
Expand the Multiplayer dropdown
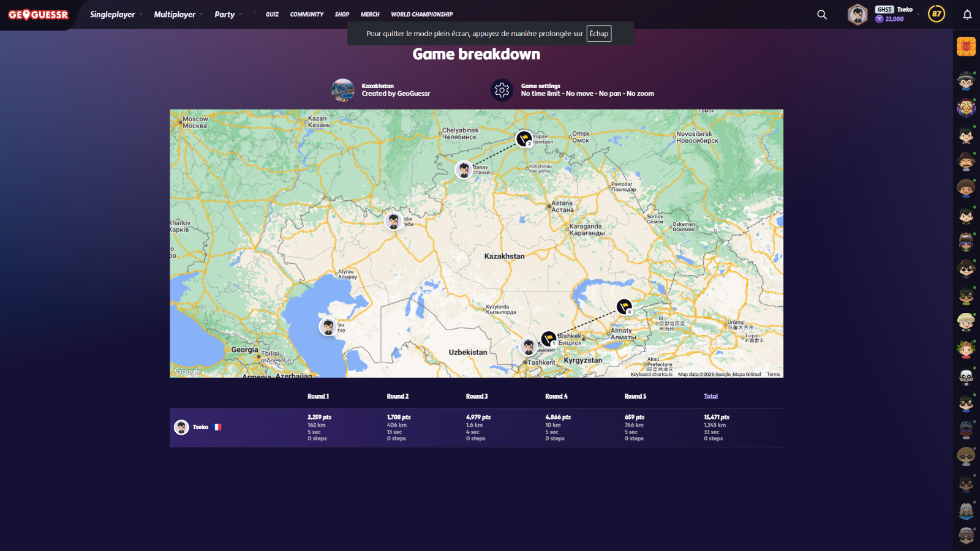[178, 15]
